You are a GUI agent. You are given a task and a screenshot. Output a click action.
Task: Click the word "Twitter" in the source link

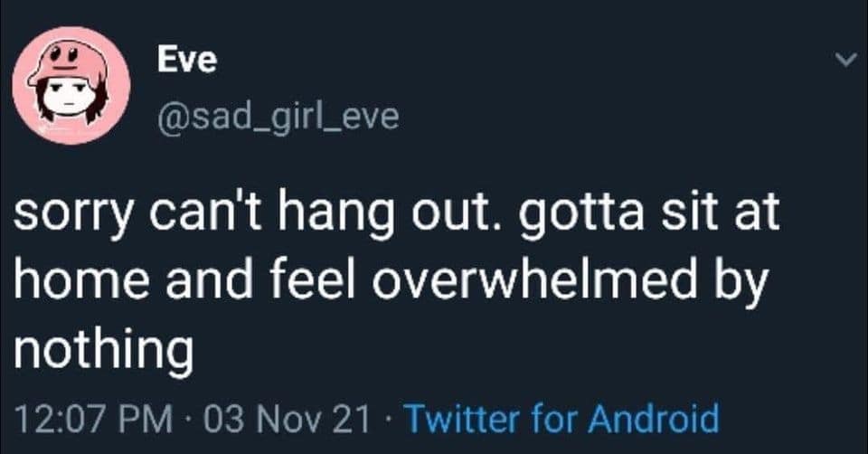(x=461, y=420)
